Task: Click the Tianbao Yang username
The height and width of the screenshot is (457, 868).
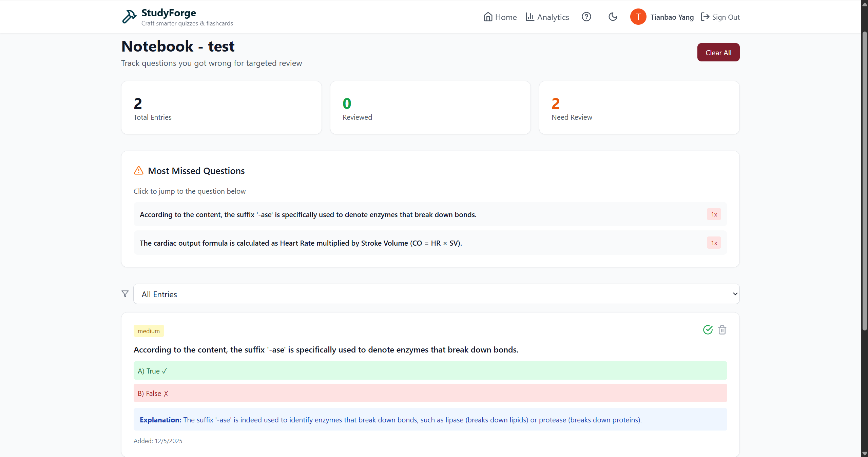Action: point(672,17)
